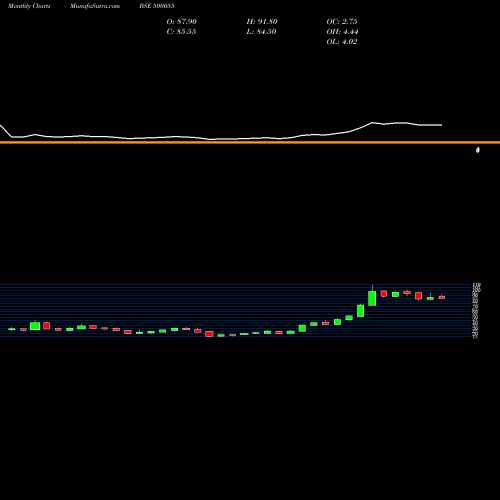The width and height of the screenshot is (500, 500).
Task: Click the tallest green candlestick with the long upper wick
Action: click(x=372, y=298)
